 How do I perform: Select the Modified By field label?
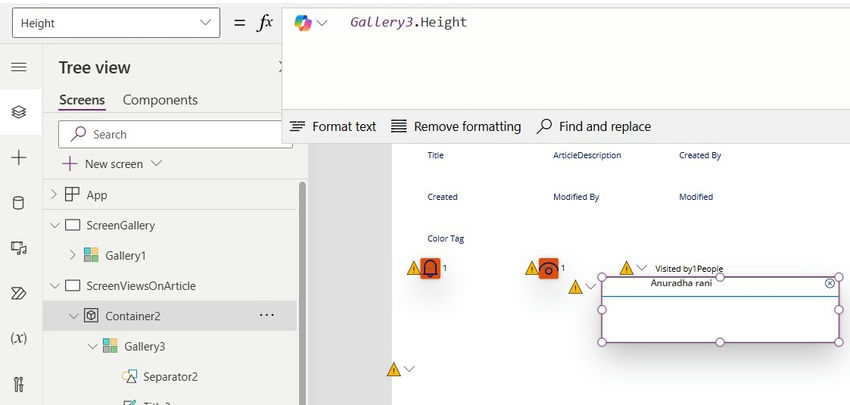[x=576, y=197]
